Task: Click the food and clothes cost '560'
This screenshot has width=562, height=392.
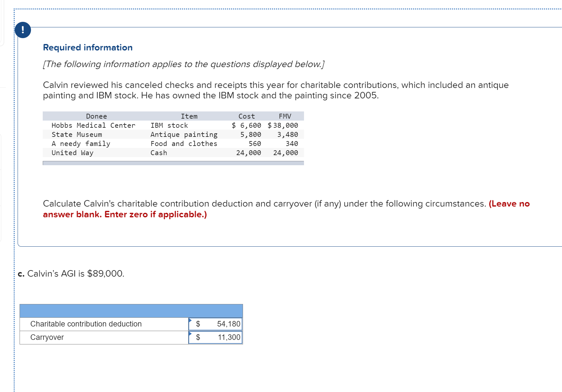Action: click(255, 144)
